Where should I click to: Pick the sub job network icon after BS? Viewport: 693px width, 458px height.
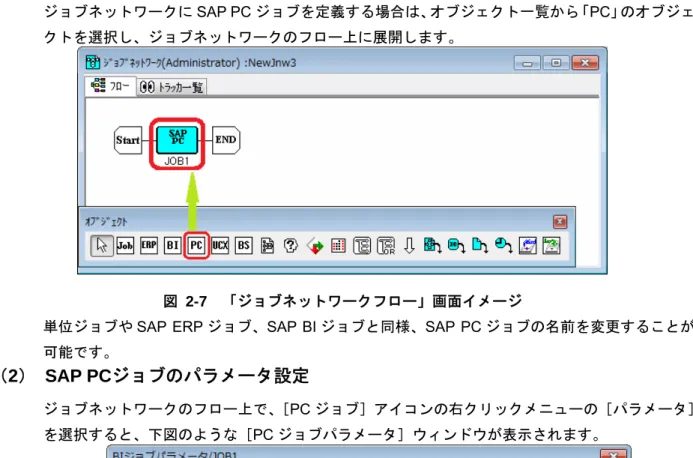tap(267, 245)
